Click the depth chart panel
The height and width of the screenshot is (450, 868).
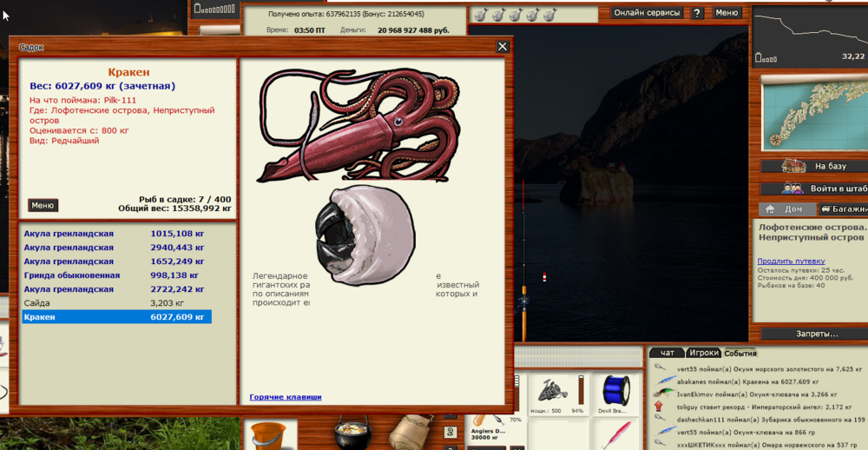pyautogui.click(x=811, y=35)
